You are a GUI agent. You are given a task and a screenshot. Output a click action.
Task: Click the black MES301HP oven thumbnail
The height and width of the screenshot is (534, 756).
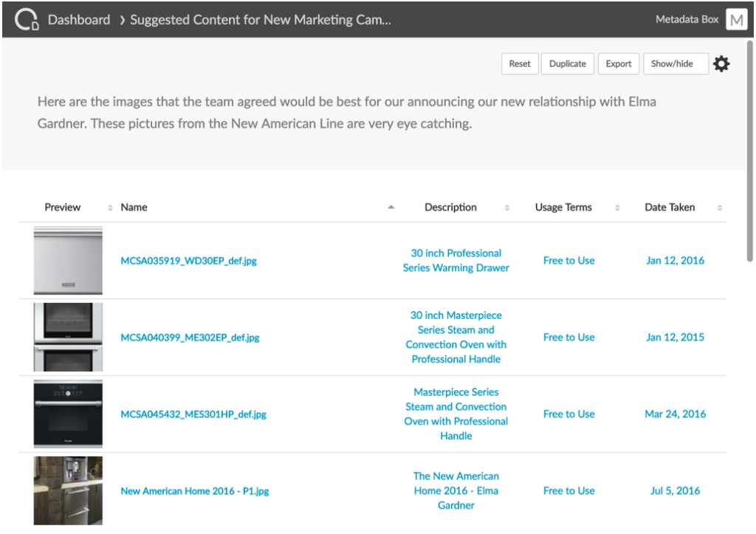pyautogui.click(x=68, y=414)
